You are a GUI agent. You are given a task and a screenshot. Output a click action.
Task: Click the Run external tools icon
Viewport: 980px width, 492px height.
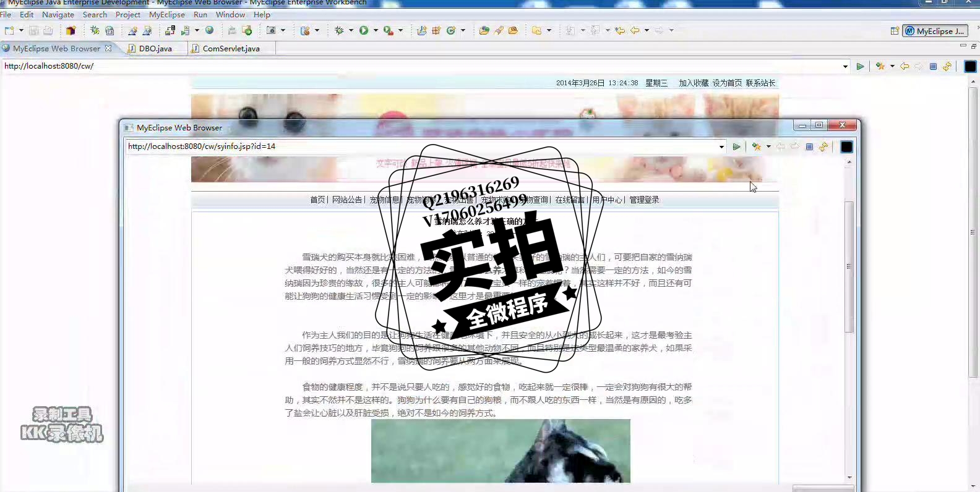coord(389,30)
